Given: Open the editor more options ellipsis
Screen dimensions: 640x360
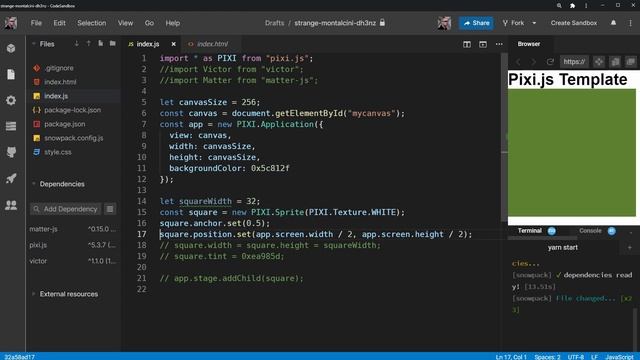Looking at the screenshot, I should (499, 44).
